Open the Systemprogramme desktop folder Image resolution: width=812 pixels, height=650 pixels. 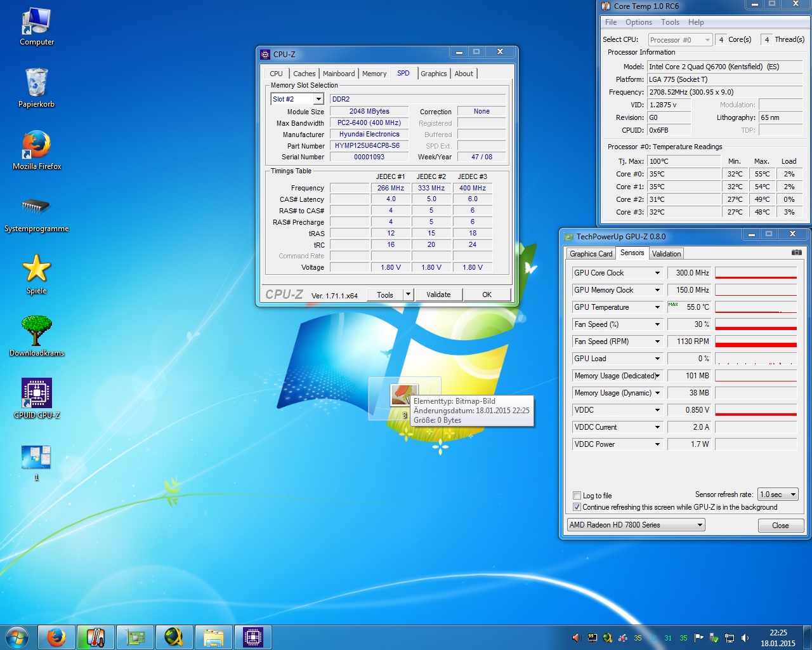[36, 206]
